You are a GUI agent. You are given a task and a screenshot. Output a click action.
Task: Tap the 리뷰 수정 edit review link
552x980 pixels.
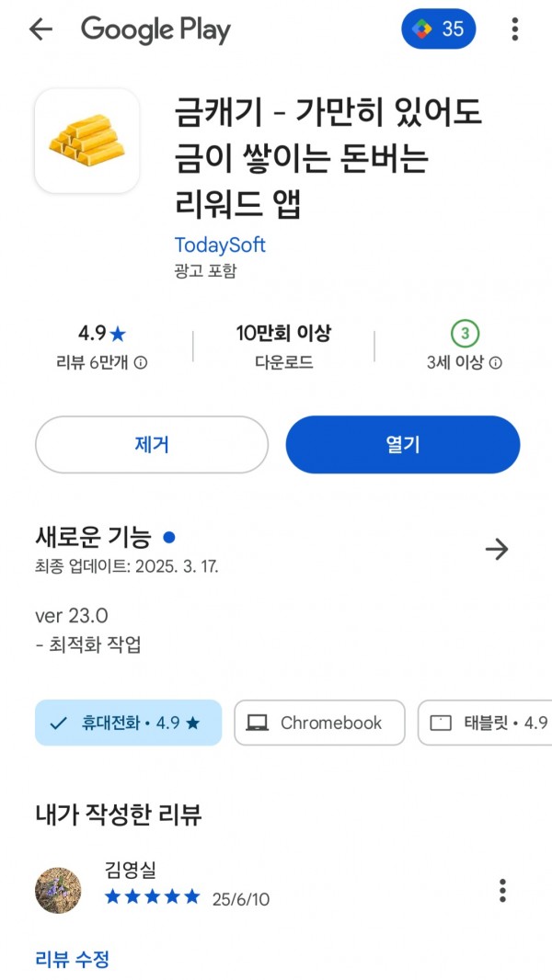(x=72, y=958)
